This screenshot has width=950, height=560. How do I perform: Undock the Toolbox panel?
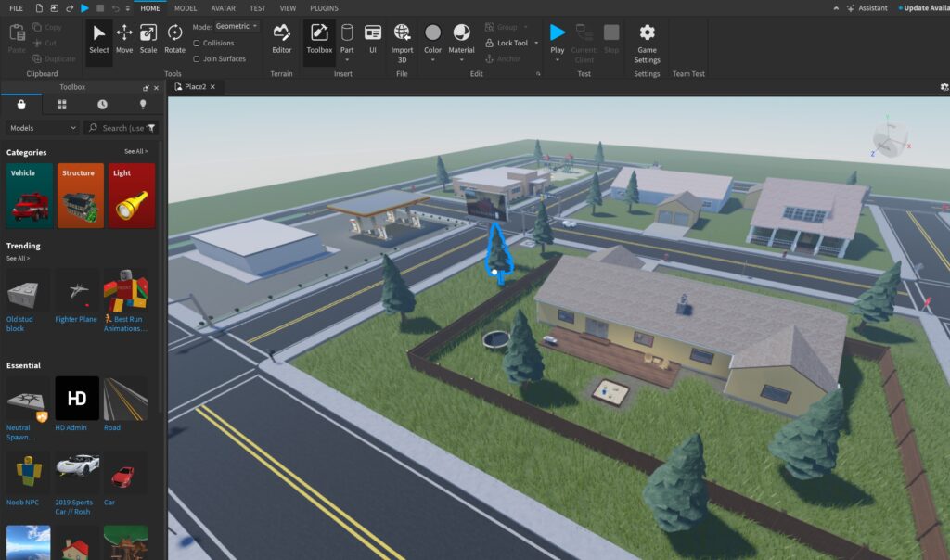(x=146, y=88)
